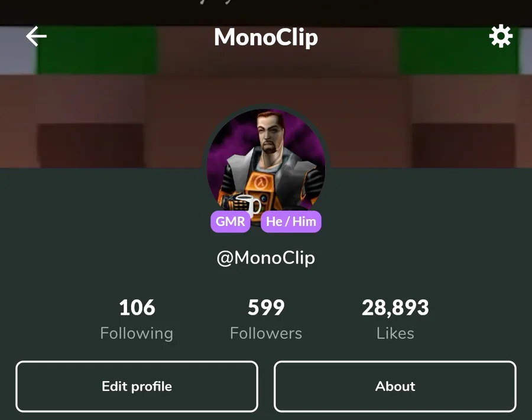
Task: View the 28,893 Likes count
Action: [x=395, y=308]
